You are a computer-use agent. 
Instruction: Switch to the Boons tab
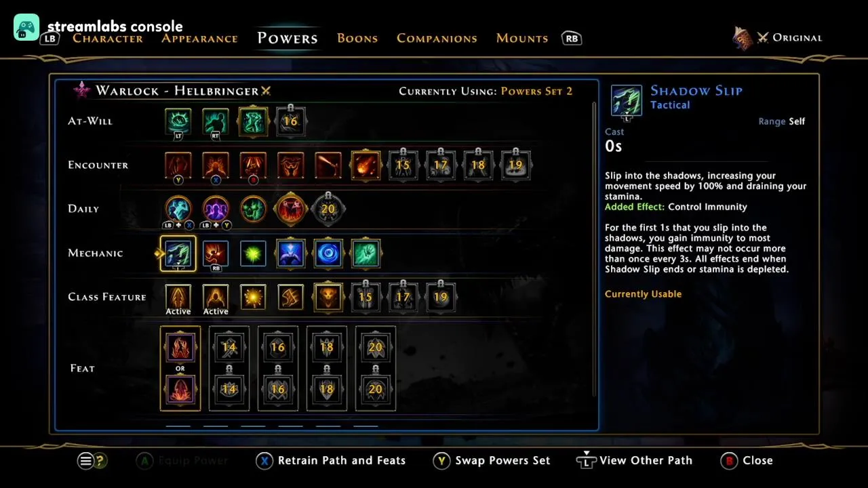point(357,38)
